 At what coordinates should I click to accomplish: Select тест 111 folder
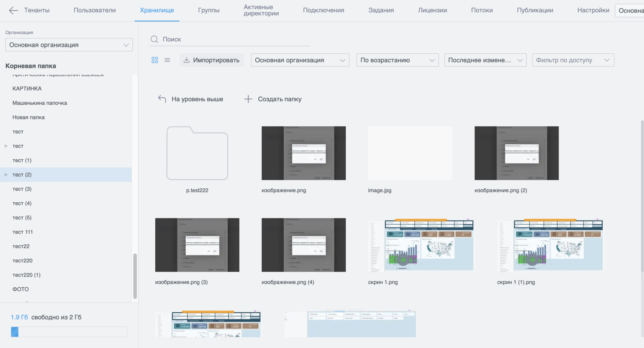point(23,232)
